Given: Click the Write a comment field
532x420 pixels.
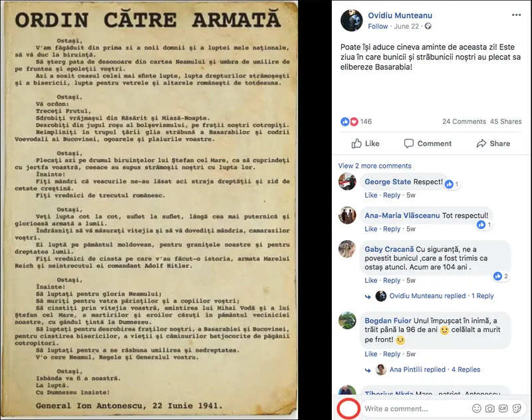Looking at the screenshot, I should (x=416, y=409).
